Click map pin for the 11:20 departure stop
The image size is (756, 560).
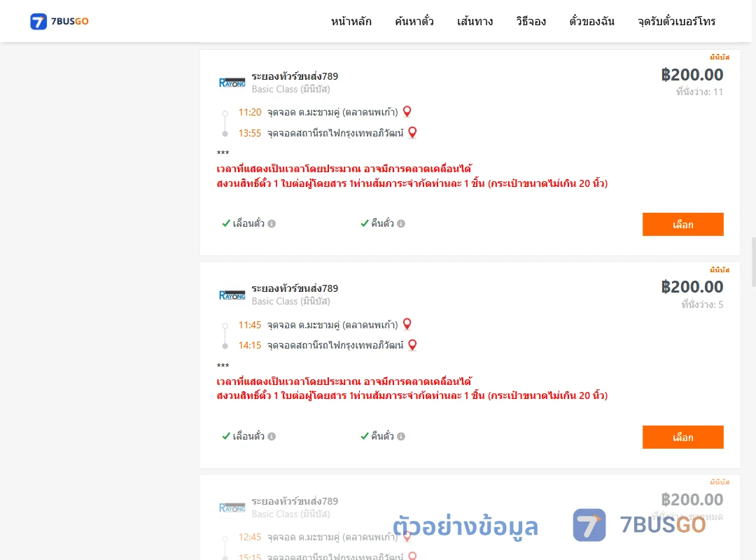click(x=407, y=112)
